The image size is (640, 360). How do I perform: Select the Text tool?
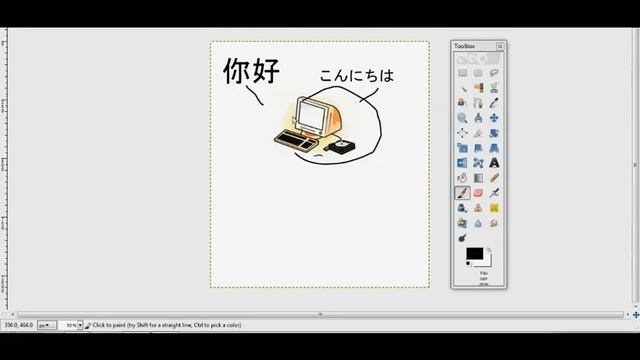pos(494,163)
